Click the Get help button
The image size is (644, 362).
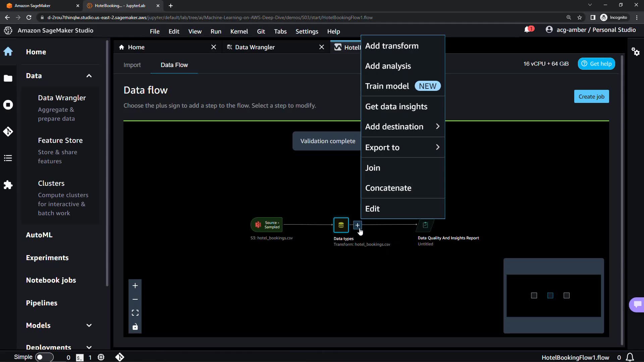[596, 64]
